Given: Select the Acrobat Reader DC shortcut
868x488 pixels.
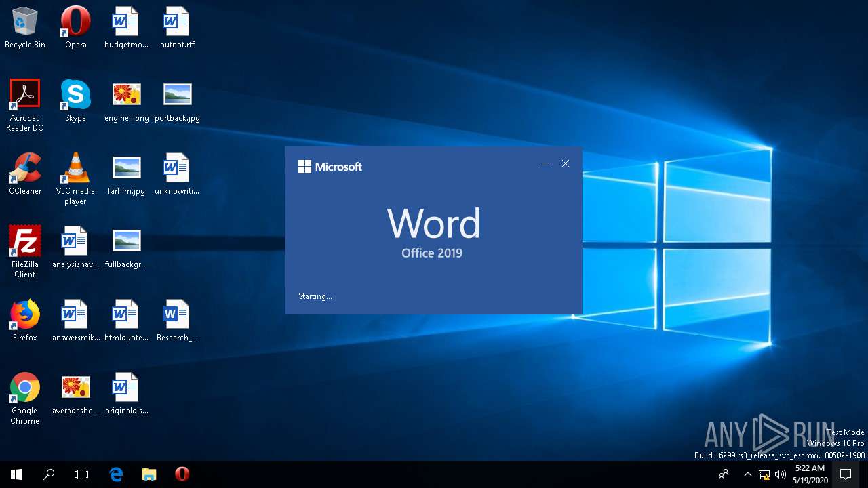Looking at the screenshot, I should coord(25,106).
